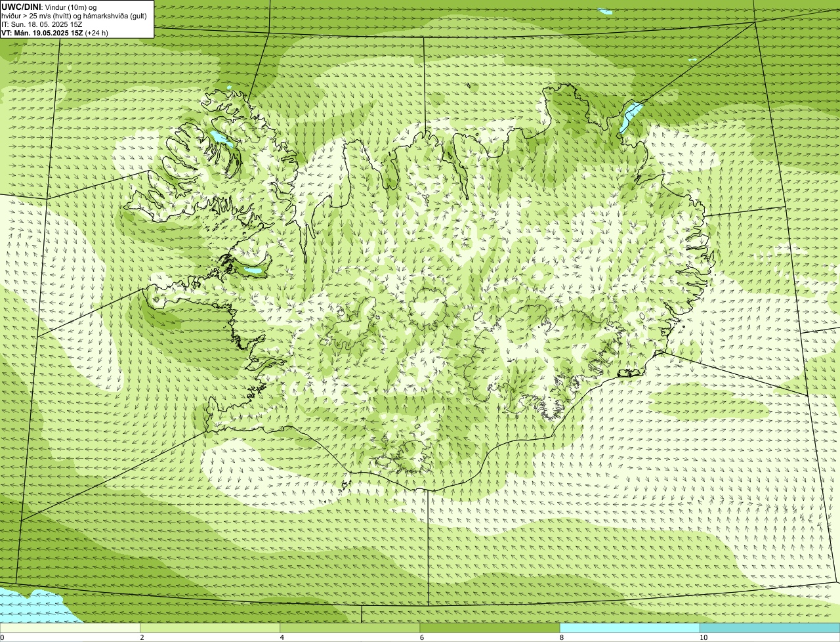Click the '4' label on the color scale
Viewport: 840px width, 642px height.
coord(282,637)
